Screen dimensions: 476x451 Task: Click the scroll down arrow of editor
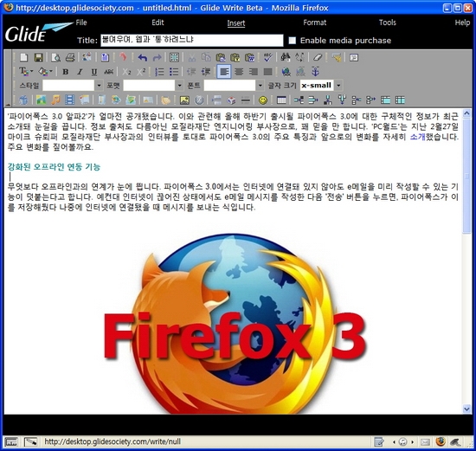coord(466,409)
